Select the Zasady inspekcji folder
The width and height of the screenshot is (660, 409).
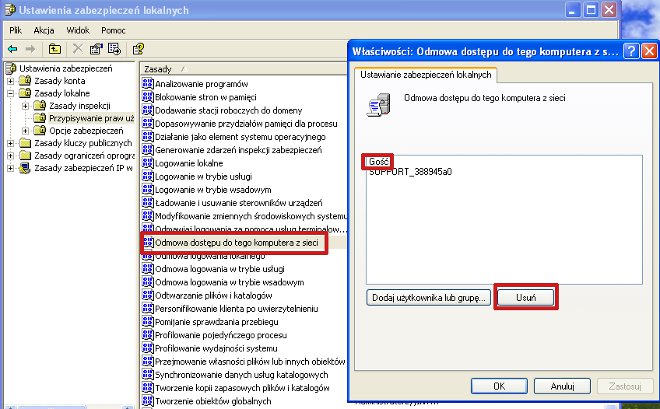pos(79,105)
